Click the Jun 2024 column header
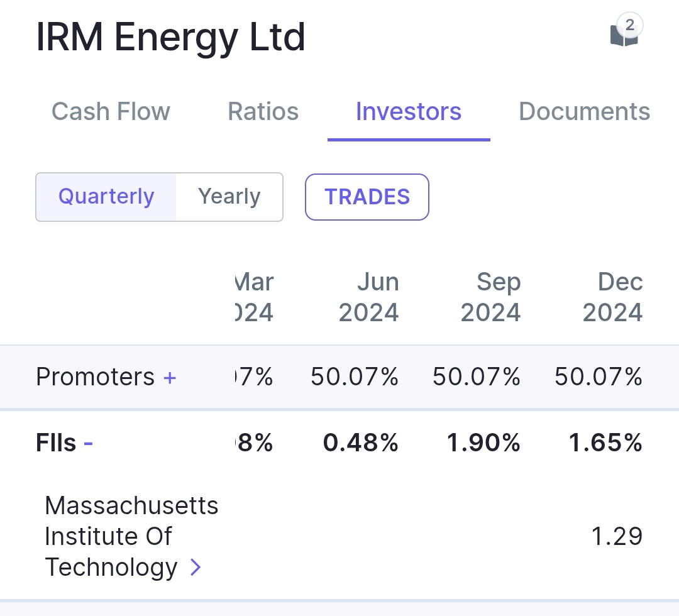Screen dimensions: 679x616 [x=369, y=297]
